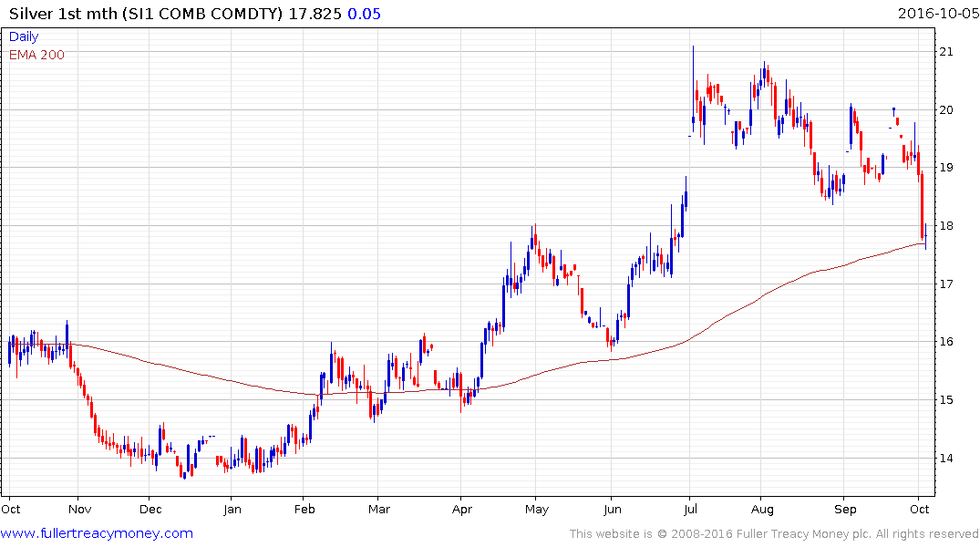The width and height of the screenshot is (980, 547).
Task: Click the 14 price axis label
Action: (x=946, y=459)
